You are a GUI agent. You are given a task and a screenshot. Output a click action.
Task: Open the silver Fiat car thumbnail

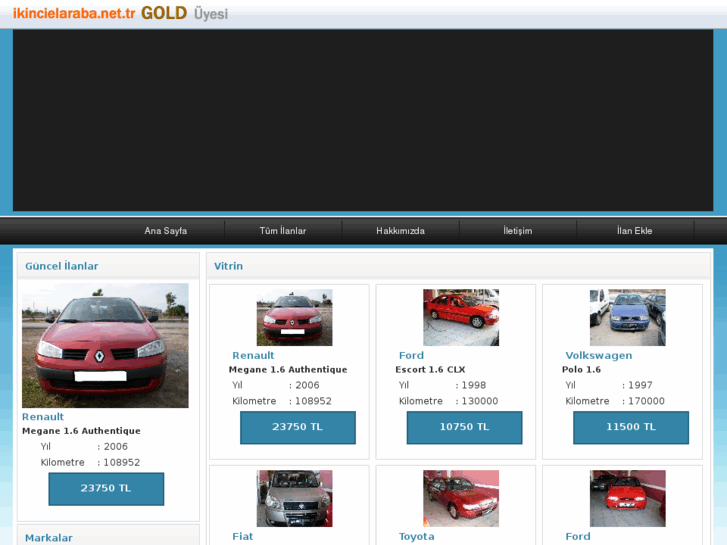[x=294, y=498]
